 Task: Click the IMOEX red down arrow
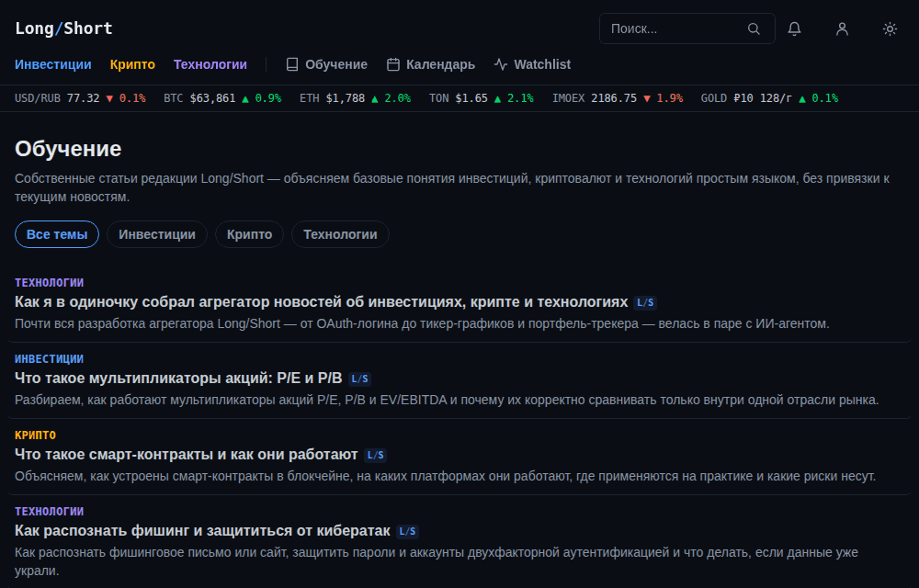point(647,98)
